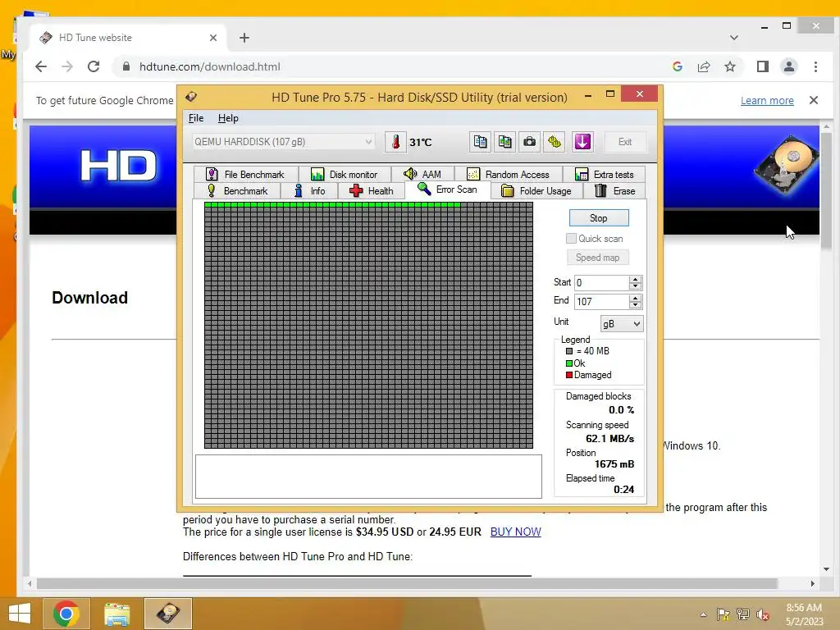Close the HD Tune website tab
The height and width of the screenshot is (630, 840).
[x=213, y=38]
